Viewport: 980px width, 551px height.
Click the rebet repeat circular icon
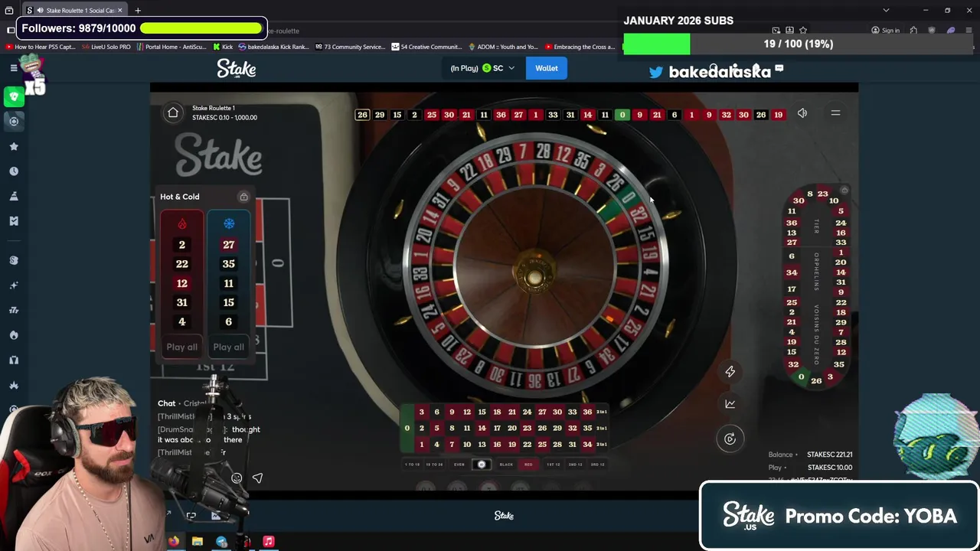click(730, 439)
